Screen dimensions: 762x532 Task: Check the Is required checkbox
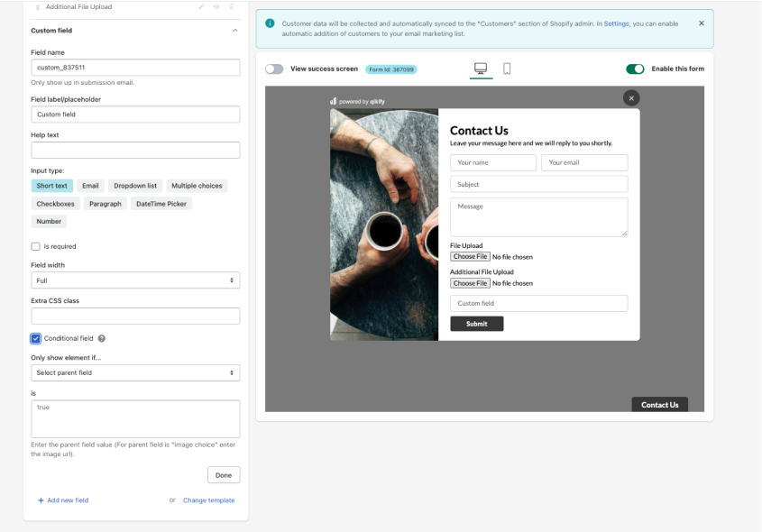[x=35, y=246]
